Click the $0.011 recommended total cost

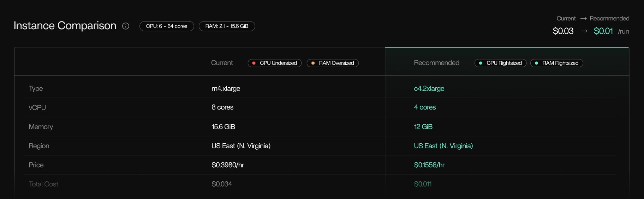pyautogui.click(x=423, y=184)
